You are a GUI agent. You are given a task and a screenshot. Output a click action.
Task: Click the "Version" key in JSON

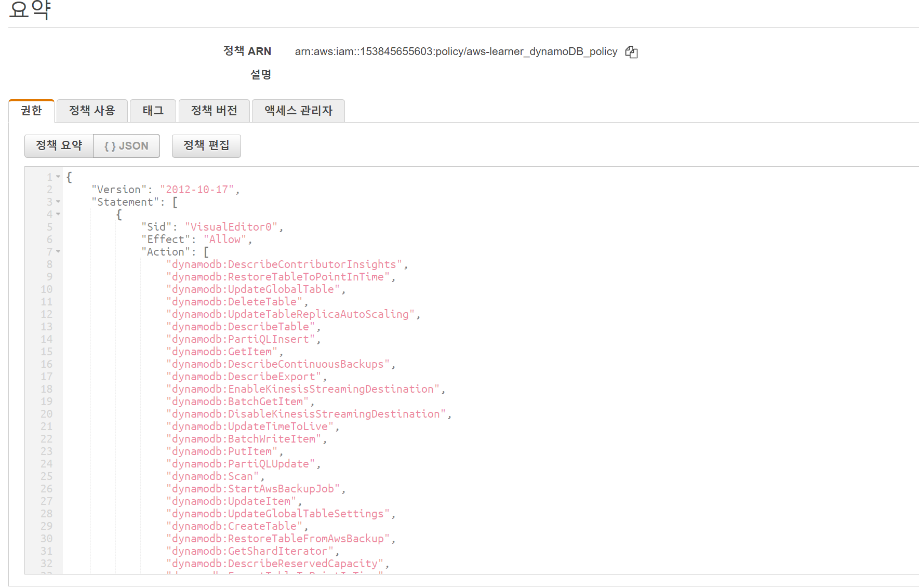pyautogui.click(x=119, y=190)
